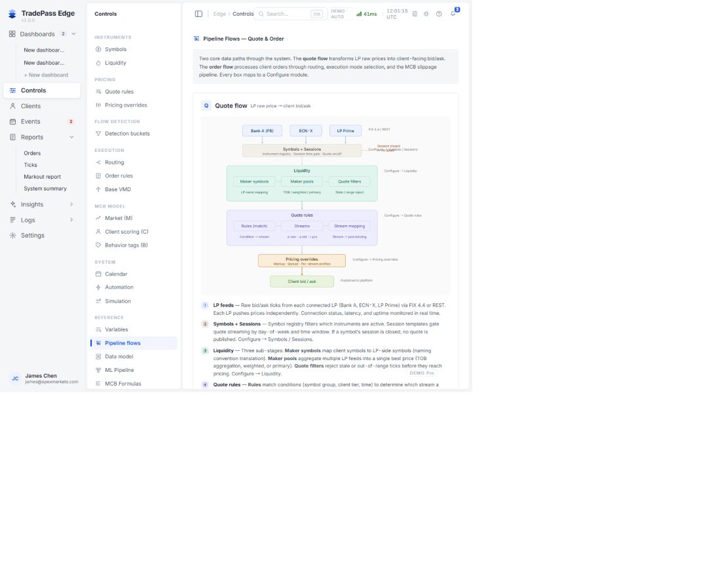Click ECN-X diagram box
Viewport: 708px width, 588px height.
coord(306,131)
